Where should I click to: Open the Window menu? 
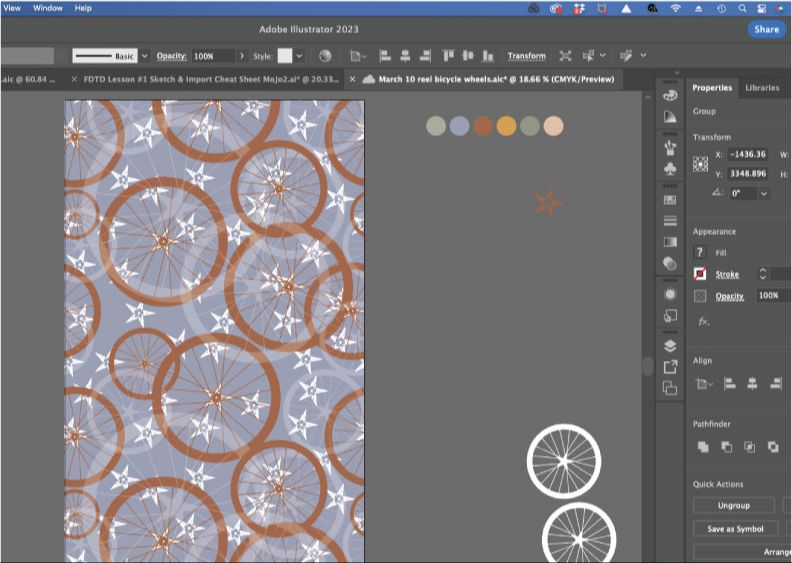[x=47, y=8]
